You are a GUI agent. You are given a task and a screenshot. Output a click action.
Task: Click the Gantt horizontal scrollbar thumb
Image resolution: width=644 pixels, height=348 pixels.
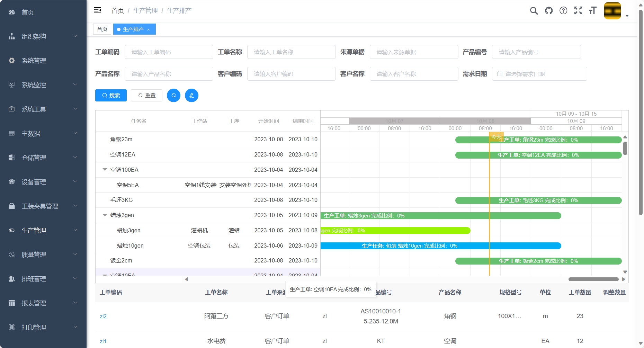[593, 279]
